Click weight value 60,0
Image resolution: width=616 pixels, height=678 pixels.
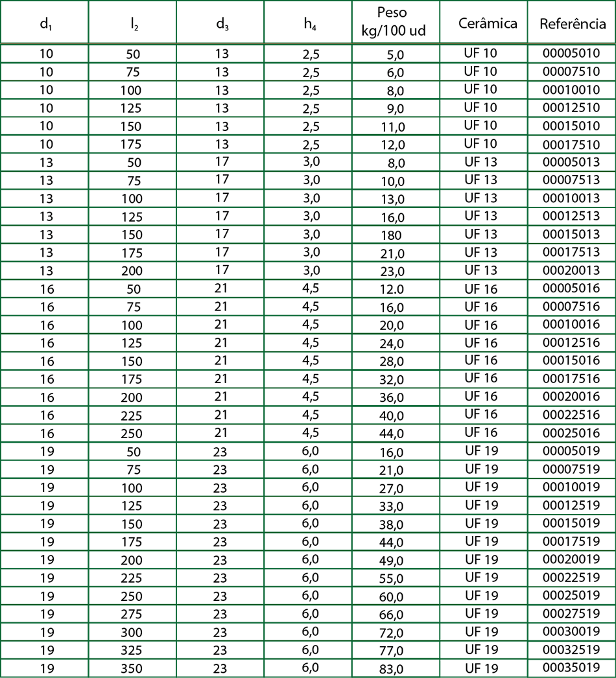pos(392,597)
